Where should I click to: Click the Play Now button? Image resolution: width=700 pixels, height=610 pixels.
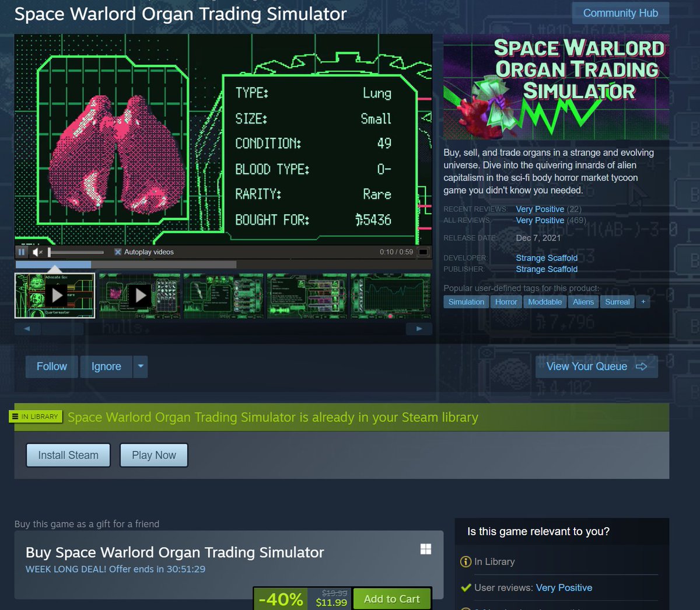(x=154, y=455)
